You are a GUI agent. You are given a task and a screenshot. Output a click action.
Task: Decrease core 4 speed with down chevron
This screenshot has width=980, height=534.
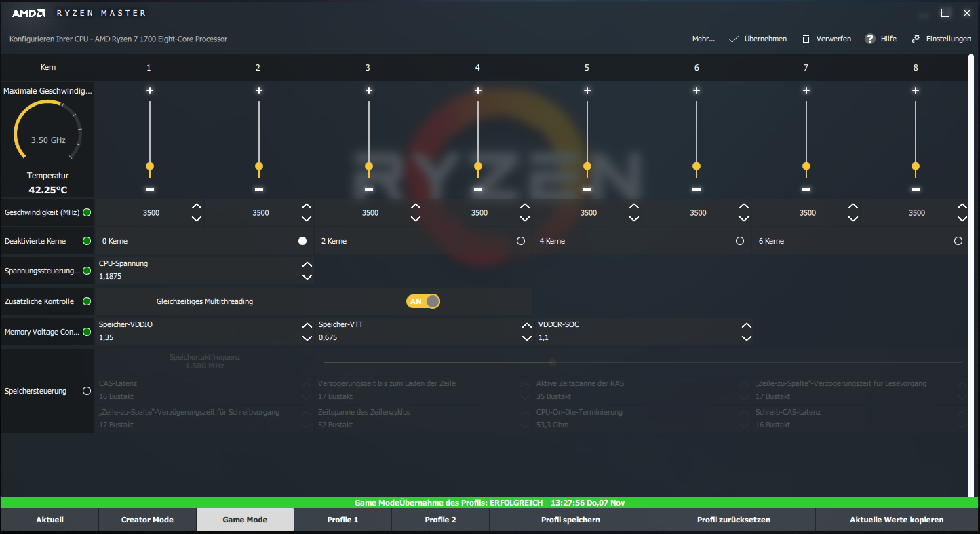[x=525, y=218]
